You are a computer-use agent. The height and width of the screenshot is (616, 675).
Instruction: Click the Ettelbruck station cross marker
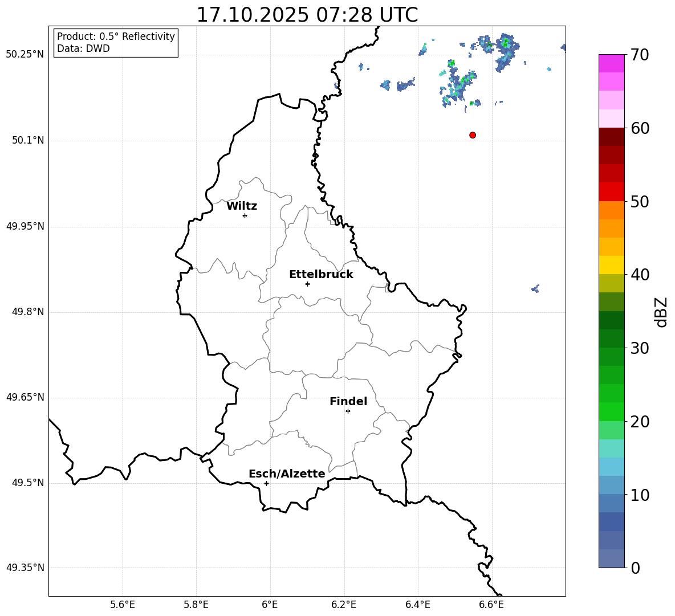(307, 284)
